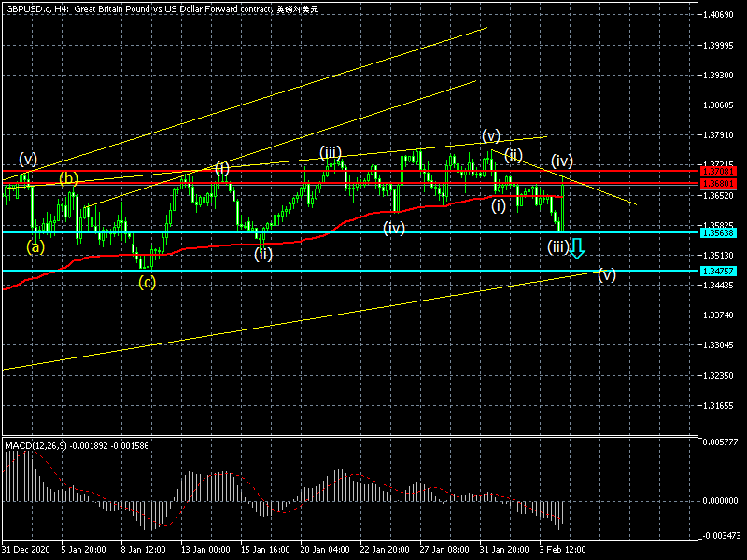The image size is (747, 560).
Task: Select the yellow (a) wave label
Action: (x=35, y=246)
